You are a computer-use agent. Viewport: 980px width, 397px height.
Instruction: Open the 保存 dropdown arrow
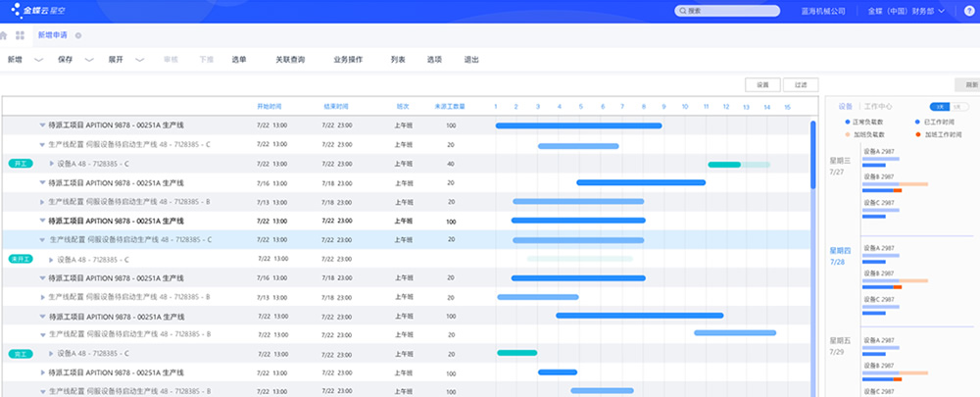tap(89, 60)
